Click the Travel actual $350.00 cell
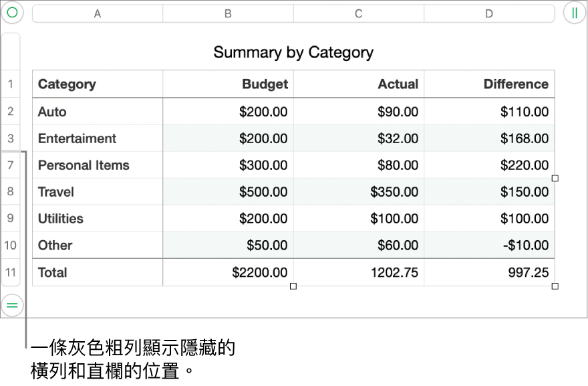The width and height of the screenshot is (588, 386). pos(359,192)
